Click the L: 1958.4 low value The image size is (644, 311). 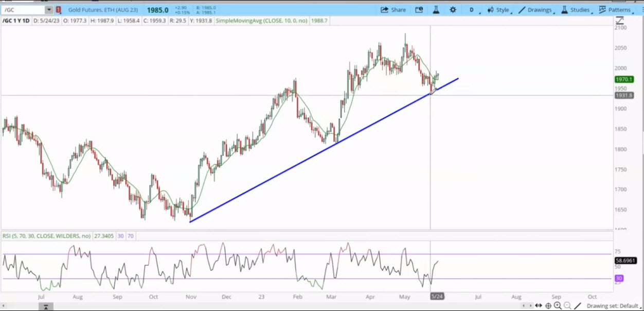[x=128, y=21]
